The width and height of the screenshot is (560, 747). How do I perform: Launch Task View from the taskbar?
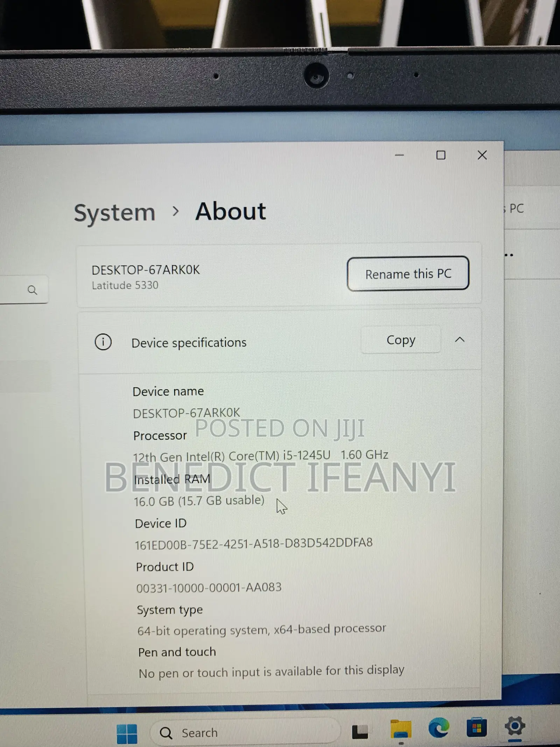[x=360, y=732]
